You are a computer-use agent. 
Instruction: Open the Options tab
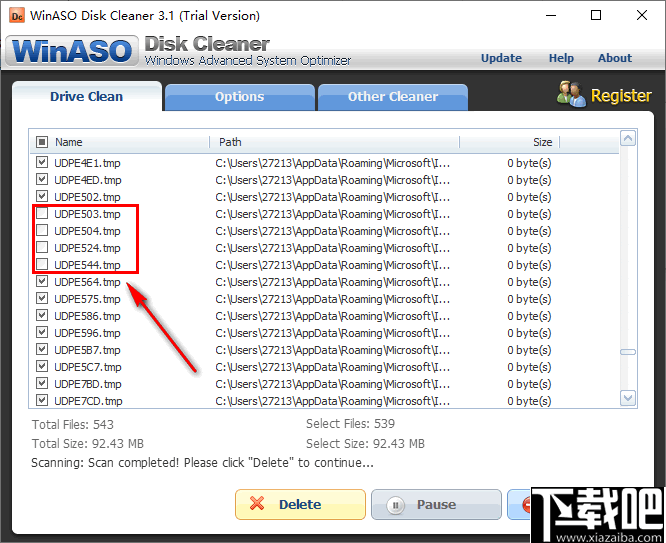pyautogui.click(x=240, y=97)
